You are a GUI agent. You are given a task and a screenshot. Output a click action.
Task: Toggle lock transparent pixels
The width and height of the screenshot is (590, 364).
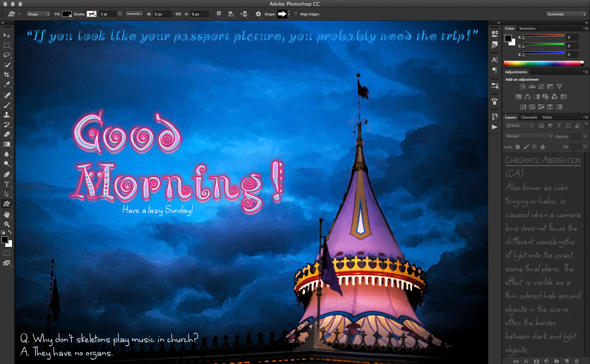[x=518, y=147]
